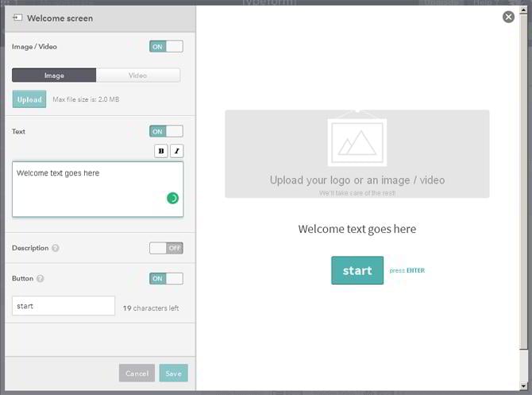Turn off the Image / Video toggle
The width and height of the screenshot is (532, 395).
pos(166,47)
